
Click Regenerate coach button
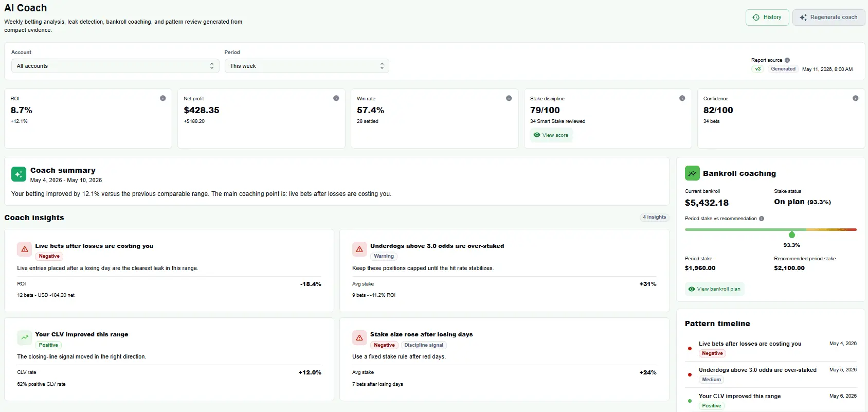[828, 17]
